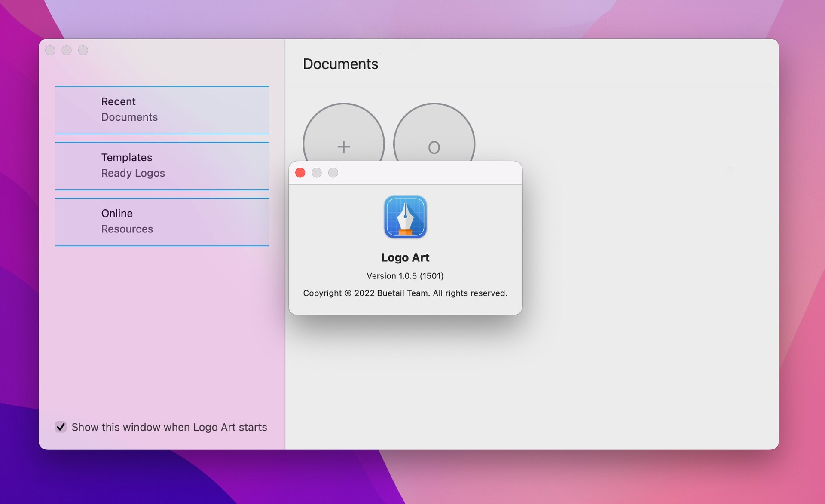Click main window's gray minimize button
The width and height of the screenshot is (825, 504).
pos(67,50)
